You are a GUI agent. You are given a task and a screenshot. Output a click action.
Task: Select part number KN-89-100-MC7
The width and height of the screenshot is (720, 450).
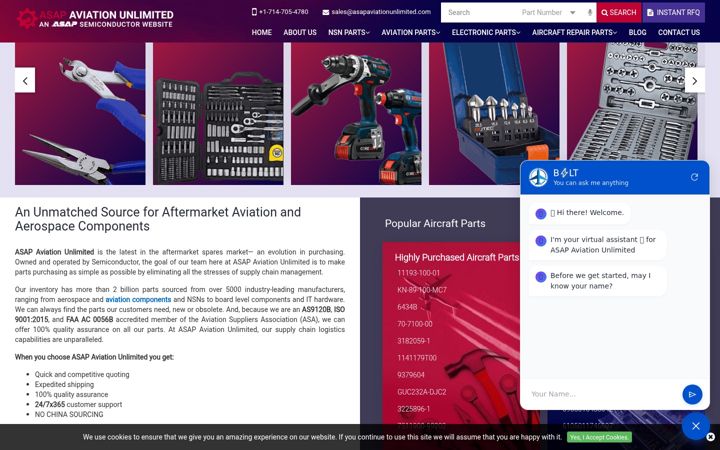point(422,290)
